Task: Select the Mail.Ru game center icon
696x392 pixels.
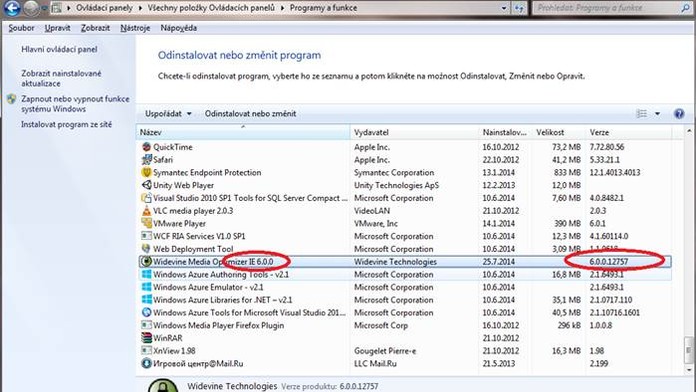Action: point(146,364)
